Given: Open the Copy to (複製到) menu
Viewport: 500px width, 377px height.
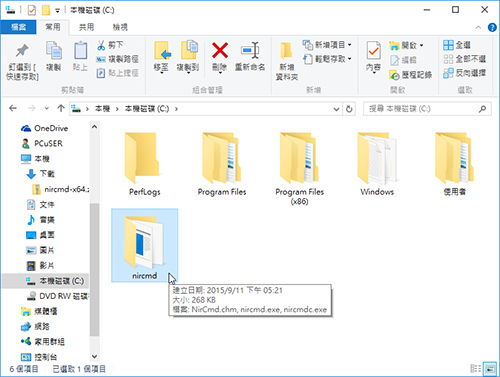Looking at the screenshot, I should pyautogui.click(x=188, y=57).
